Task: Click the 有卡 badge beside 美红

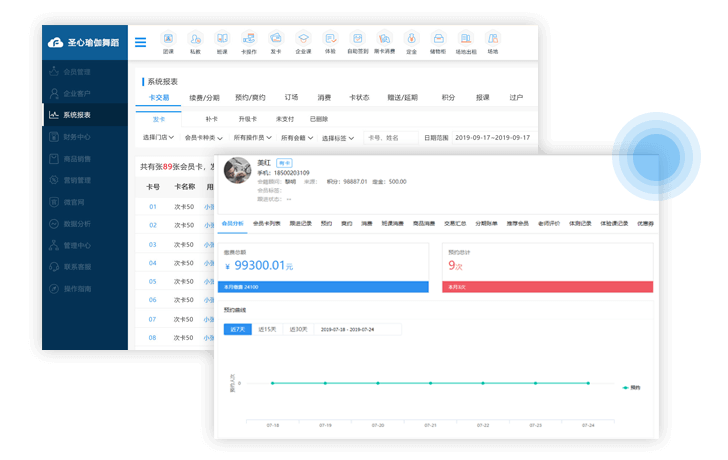Action: (284, 163)
